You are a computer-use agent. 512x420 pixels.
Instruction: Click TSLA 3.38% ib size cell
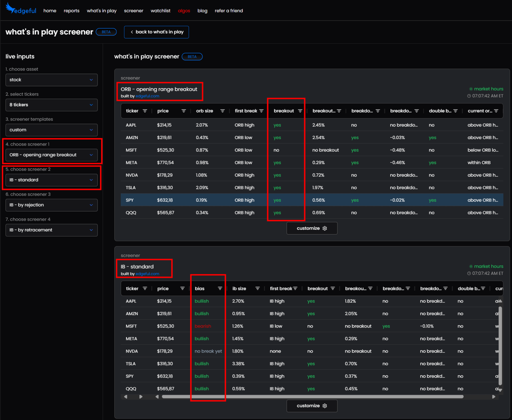tap(238, 364)
